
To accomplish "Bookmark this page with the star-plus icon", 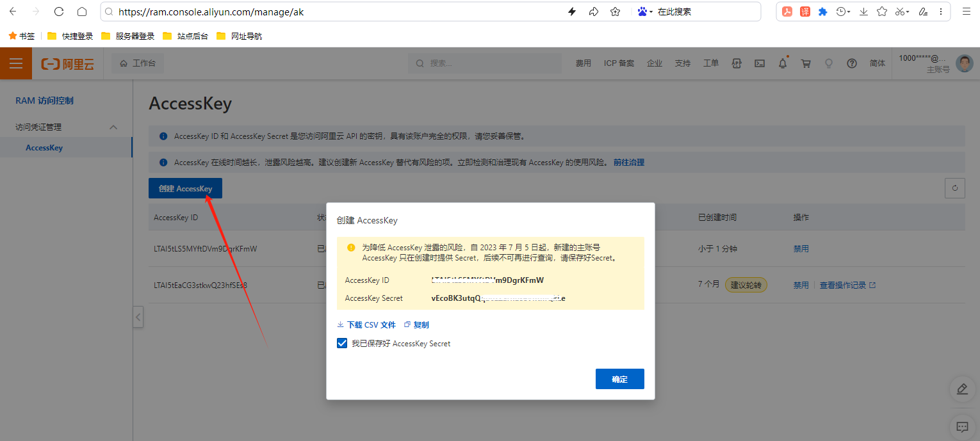I will coord(616,12).
